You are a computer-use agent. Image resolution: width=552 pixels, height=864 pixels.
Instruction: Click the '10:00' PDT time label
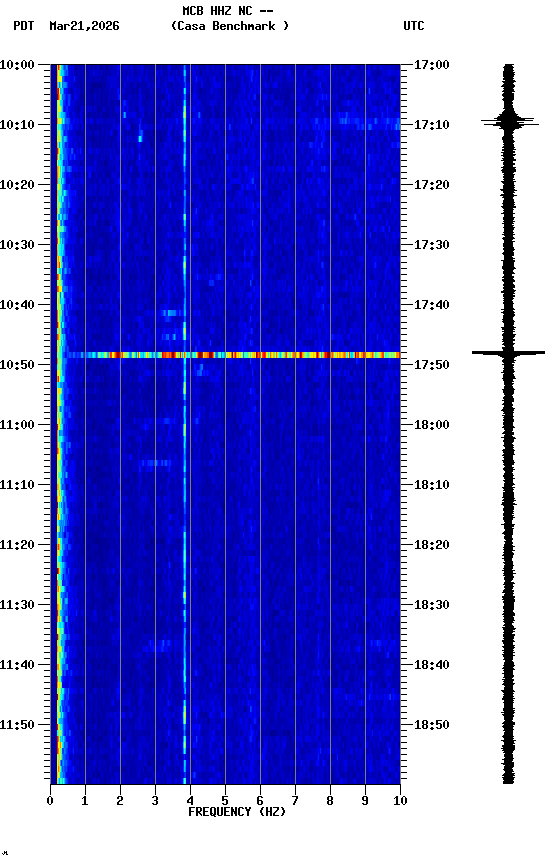[17, 65]
